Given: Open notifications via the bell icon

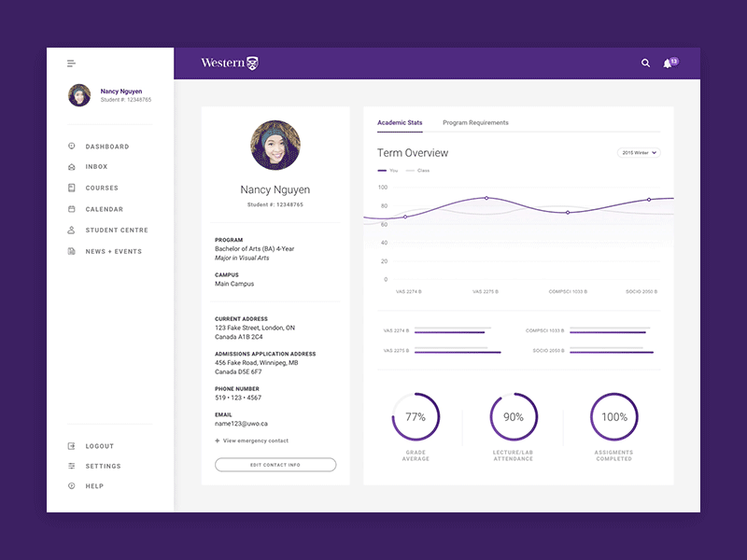Looking at the screenshot, I should point(669,63).
